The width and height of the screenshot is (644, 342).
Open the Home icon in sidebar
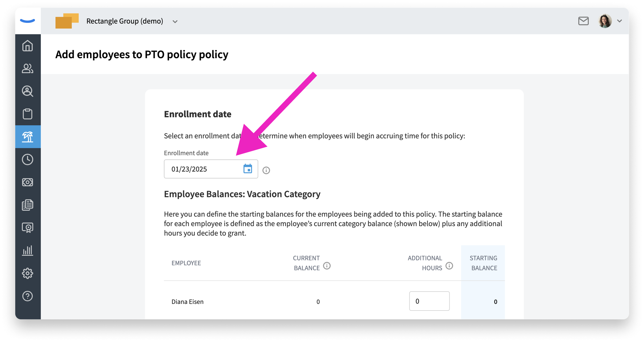28,46
